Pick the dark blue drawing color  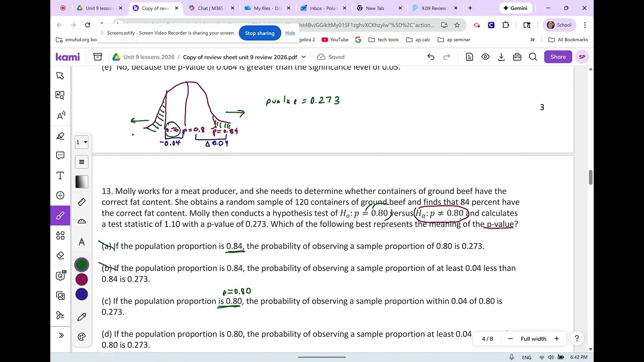[x=82, y=294]
